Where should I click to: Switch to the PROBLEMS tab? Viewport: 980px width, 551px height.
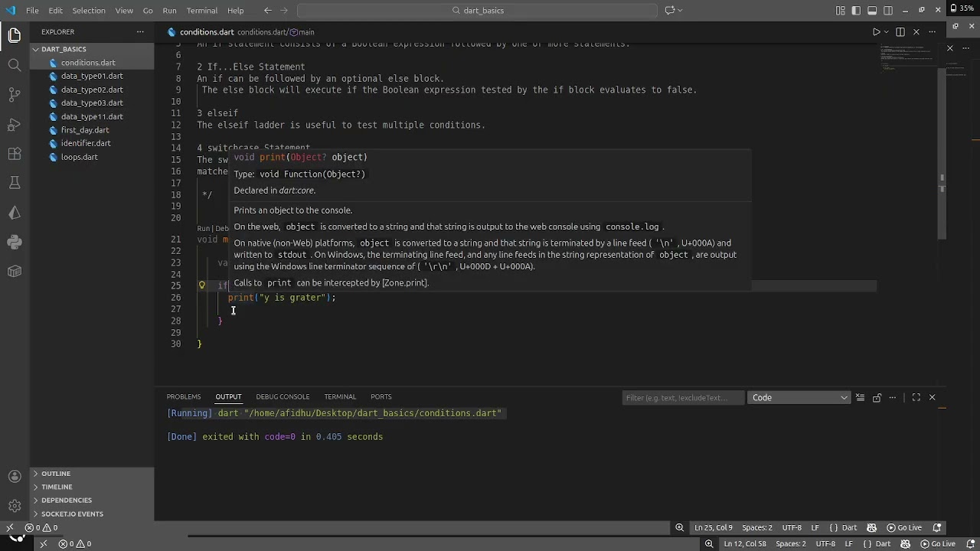click(184, 396)
